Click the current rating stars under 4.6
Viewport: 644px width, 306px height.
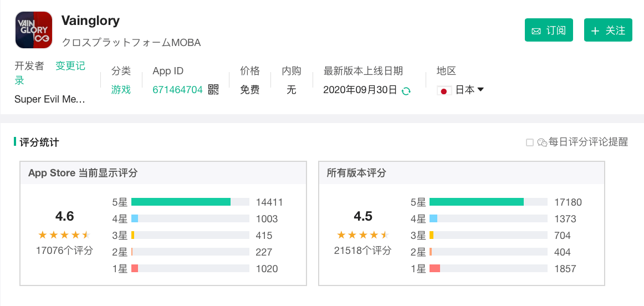point(64,235)
